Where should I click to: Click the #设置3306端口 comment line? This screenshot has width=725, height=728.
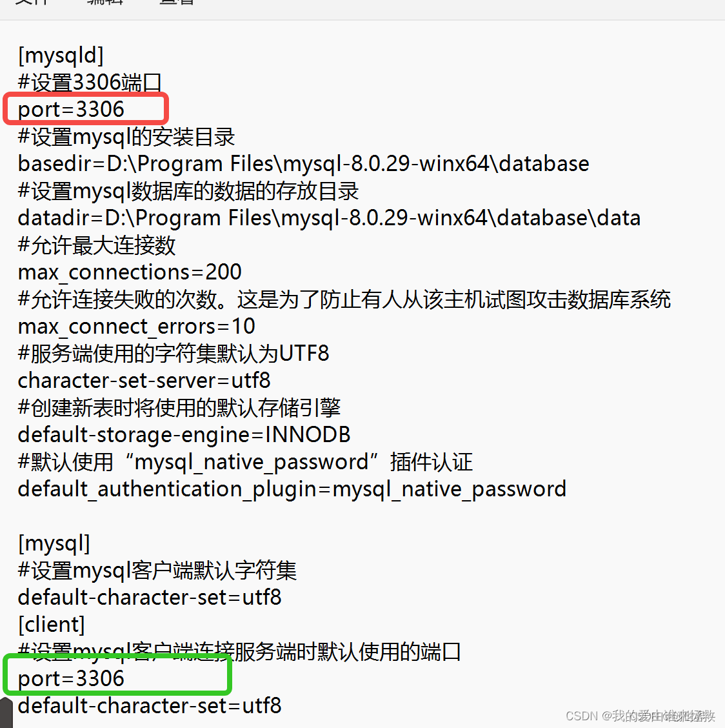click(x=90, y=83)
